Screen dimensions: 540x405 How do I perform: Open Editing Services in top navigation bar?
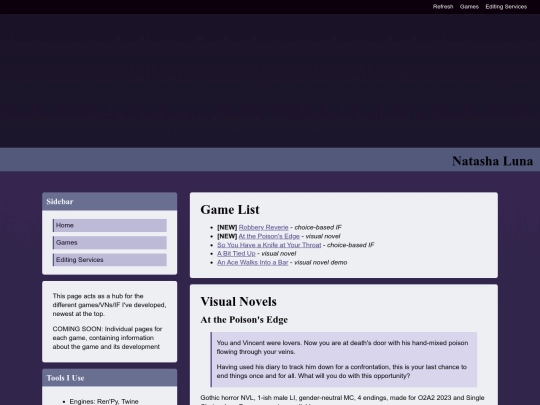pos(506,7)
